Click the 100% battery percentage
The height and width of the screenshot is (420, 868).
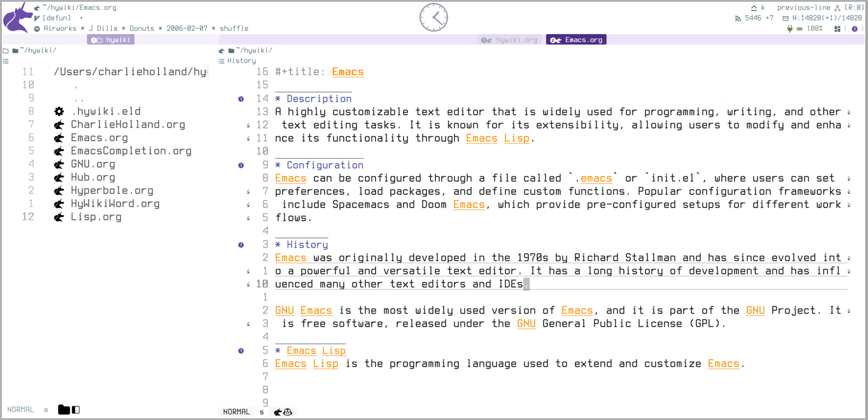(x=814, y=29)
